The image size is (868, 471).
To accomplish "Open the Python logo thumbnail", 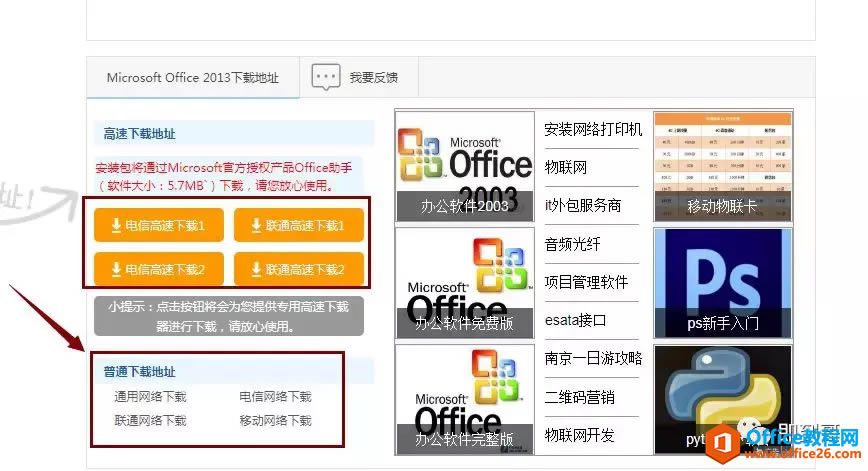I will 723,400.
